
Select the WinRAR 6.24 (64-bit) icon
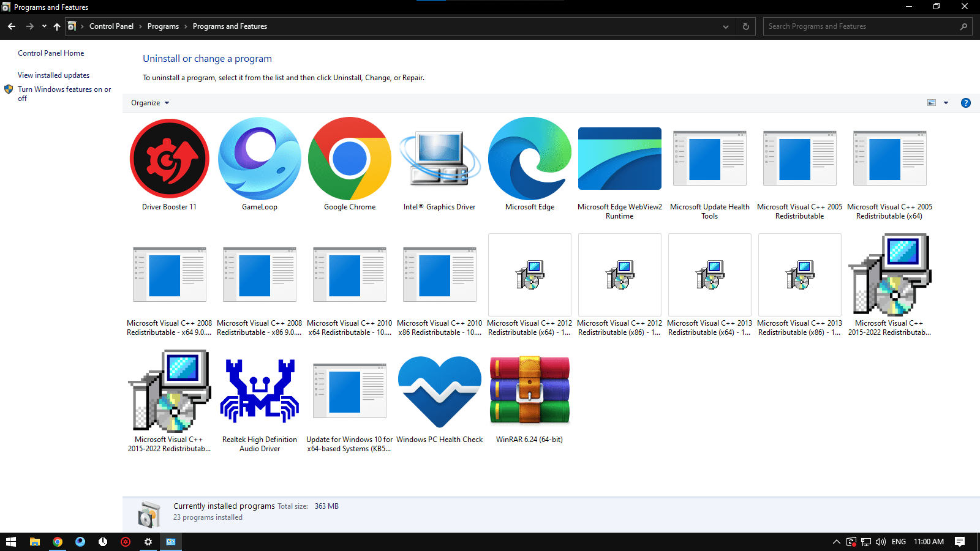pos(530,391)
